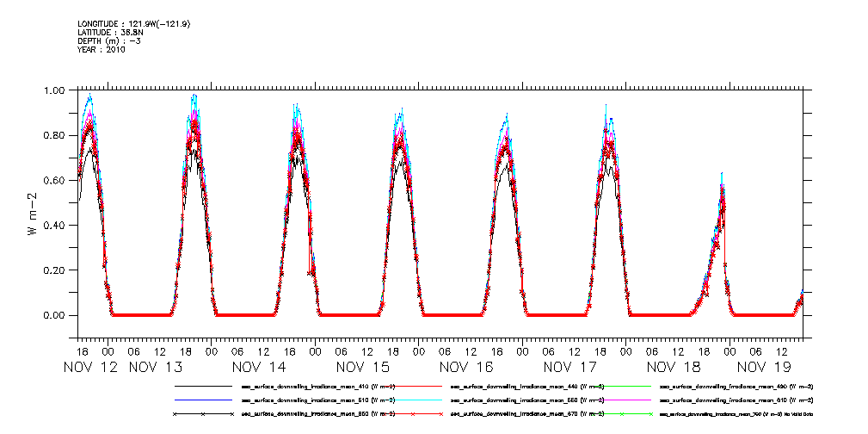Click the W m-2 vertical axis title

[32, 214]
